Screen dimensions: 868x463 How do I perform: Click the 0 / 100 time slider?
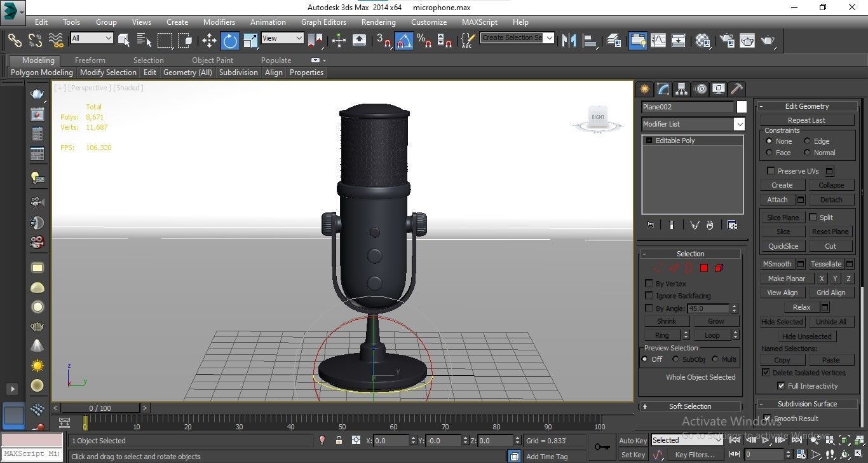100,408
